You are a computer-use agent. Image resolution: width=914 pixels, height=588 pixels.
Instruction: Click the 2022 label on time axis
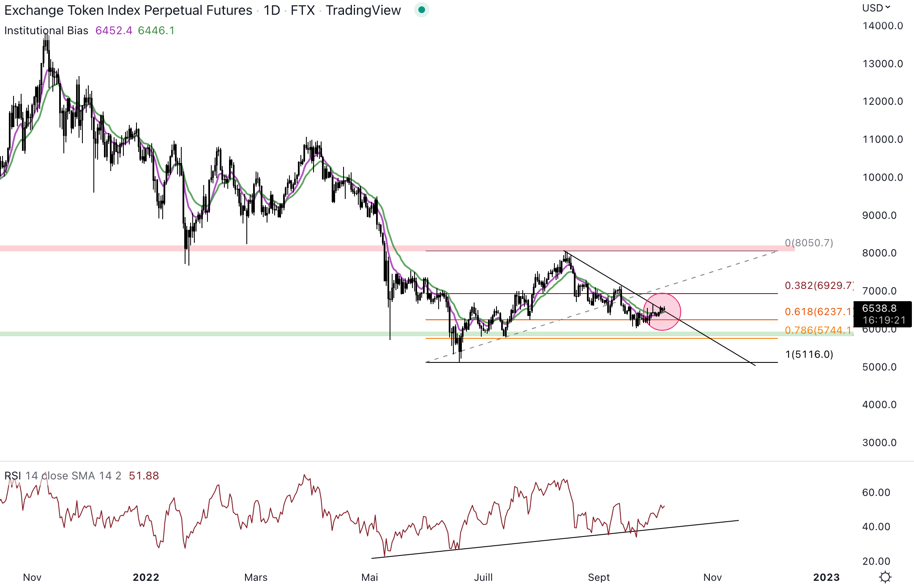146,577
